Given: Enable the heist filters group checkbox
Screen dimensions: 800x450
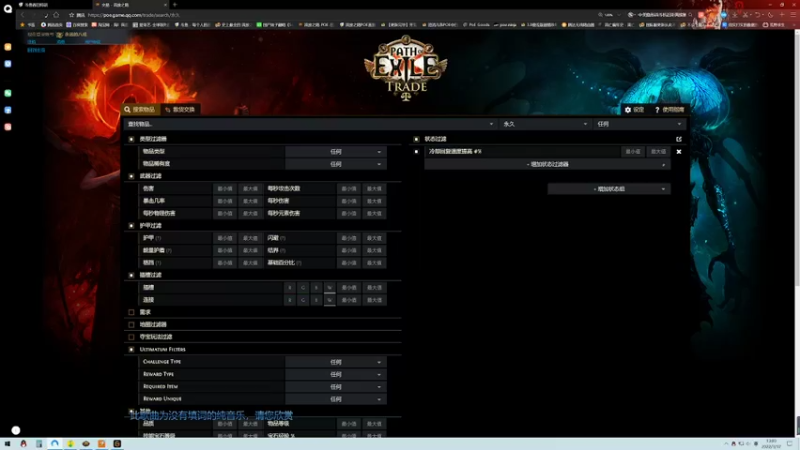Looking at the screenshot, I should pos(131,337).
